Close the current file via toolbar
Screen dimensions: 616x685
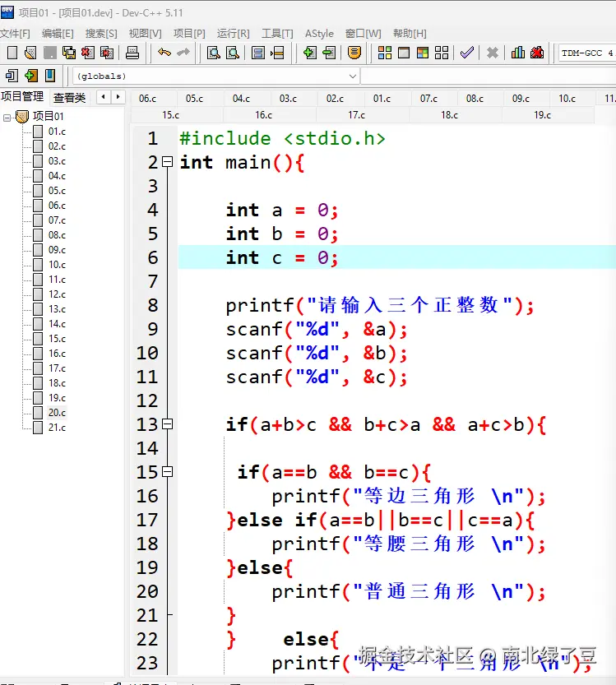[88, 53]
